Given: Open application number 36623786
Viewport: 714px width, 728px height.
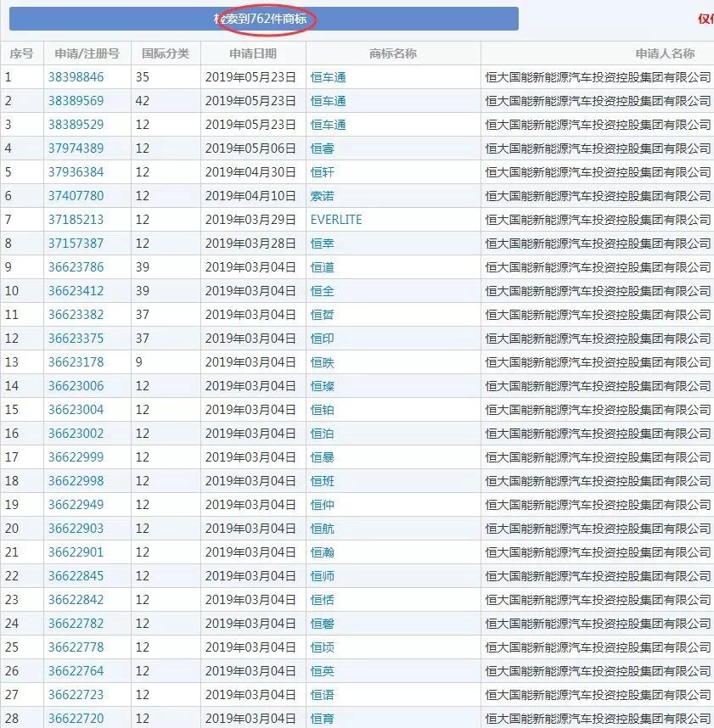Looking at the screenshot, I should [76, 267].
